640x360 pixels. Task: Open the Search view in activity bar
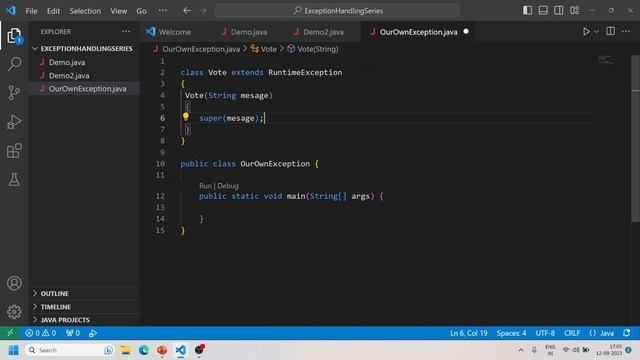(14, 64)
